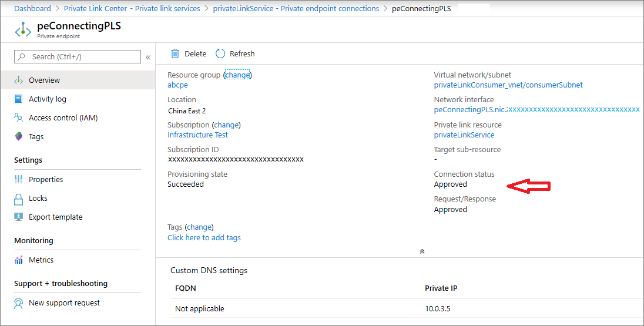644x326 pixels.
Task: Click the Locks padlock icon
Action: click(18, 199)
